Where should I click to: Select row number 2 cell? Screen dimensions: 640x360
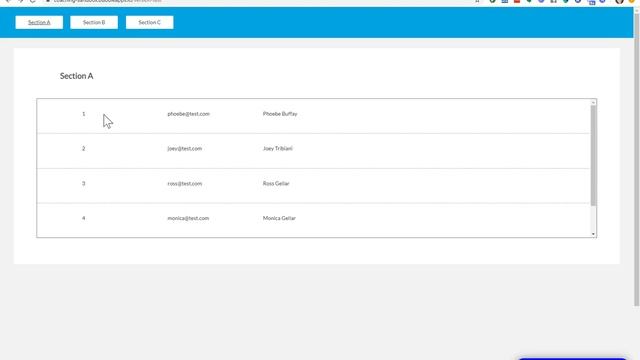[84, 149]
